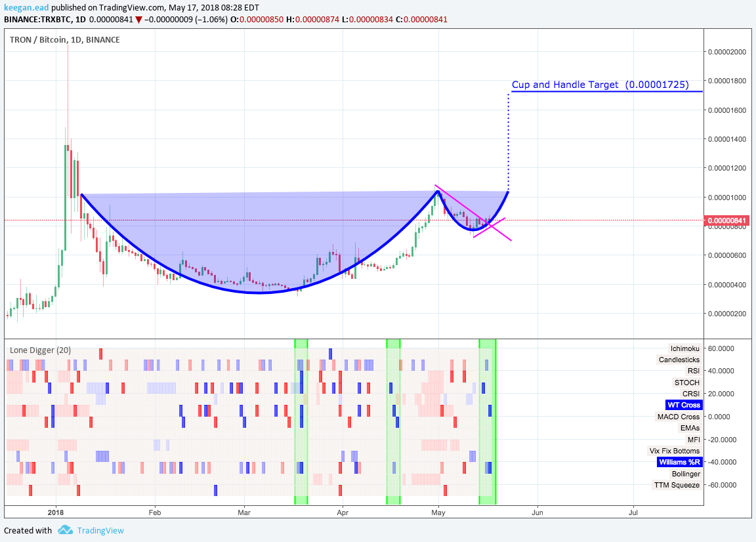756x542 pixels.
Task: Click the Vix Fix Bottoms label
Action: click(x=674, y=451)
